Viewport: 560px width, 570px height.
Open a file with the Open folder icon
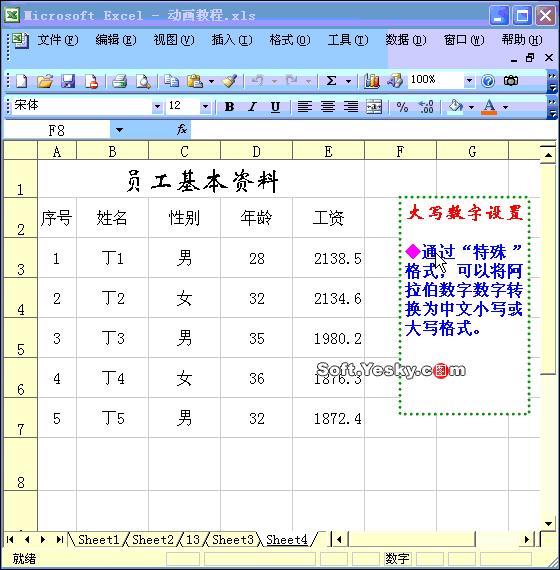[44, 81]
